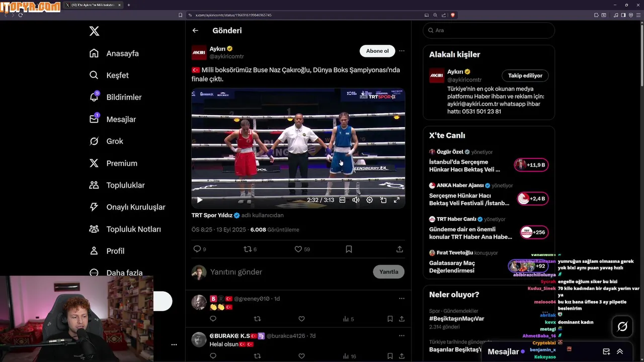
Task: Click the Profil person icon
Action: [x=94, y=251]
